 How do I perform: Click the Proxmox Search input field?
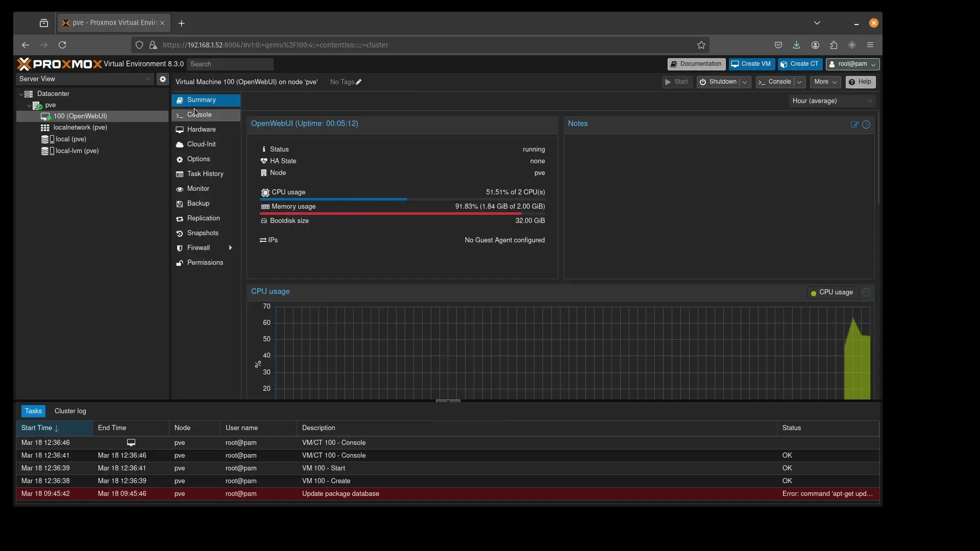[x=230, y=64]
